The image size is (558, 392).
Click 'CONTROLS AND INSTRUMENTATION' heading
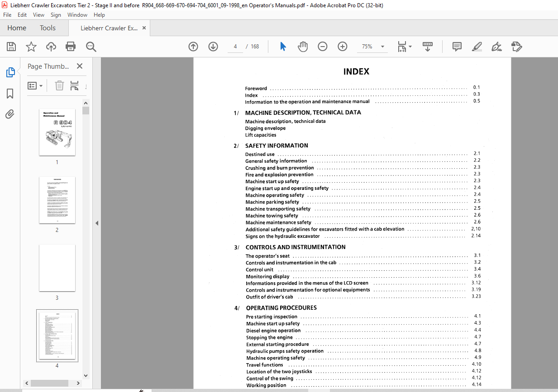pyautogui.click(x=296, y=247)
